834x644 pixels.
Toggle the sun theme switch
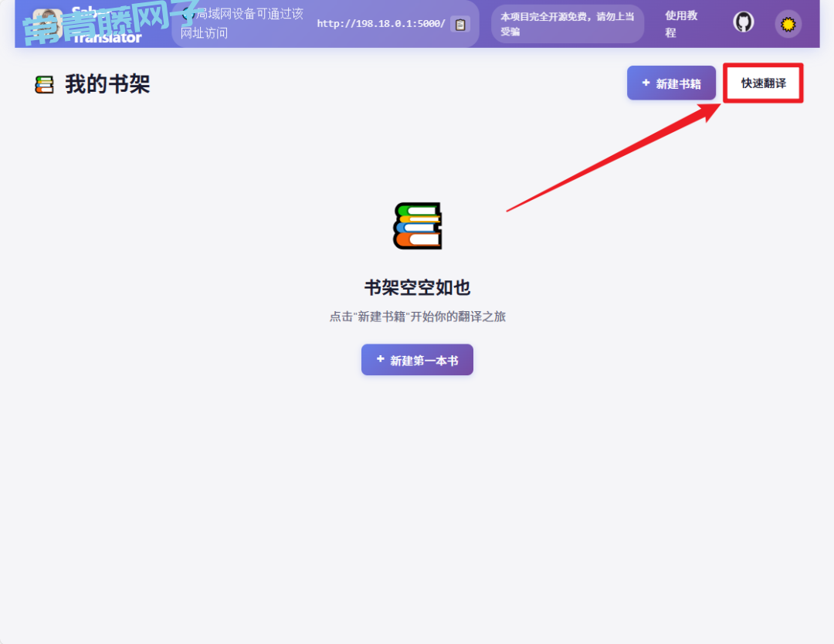coord(788,24)
